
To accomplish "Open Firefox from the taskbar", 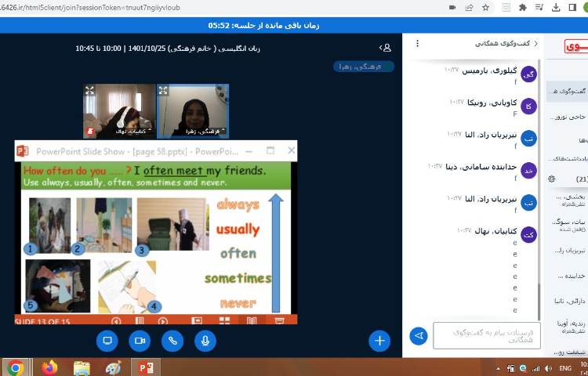I will (x=49, y=367).
